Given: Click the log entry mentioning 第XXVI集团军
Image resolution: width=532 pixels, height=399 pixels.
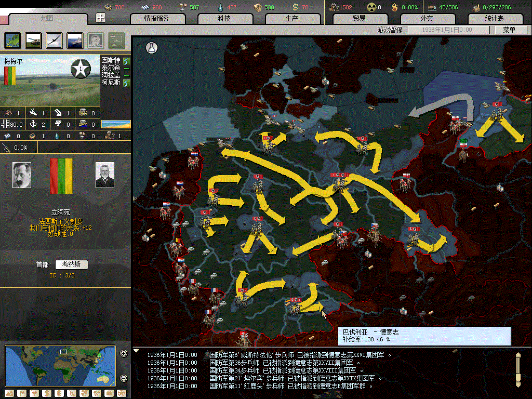Looking at the screenshot, I should pyautogui.click(x=269, y=355).
